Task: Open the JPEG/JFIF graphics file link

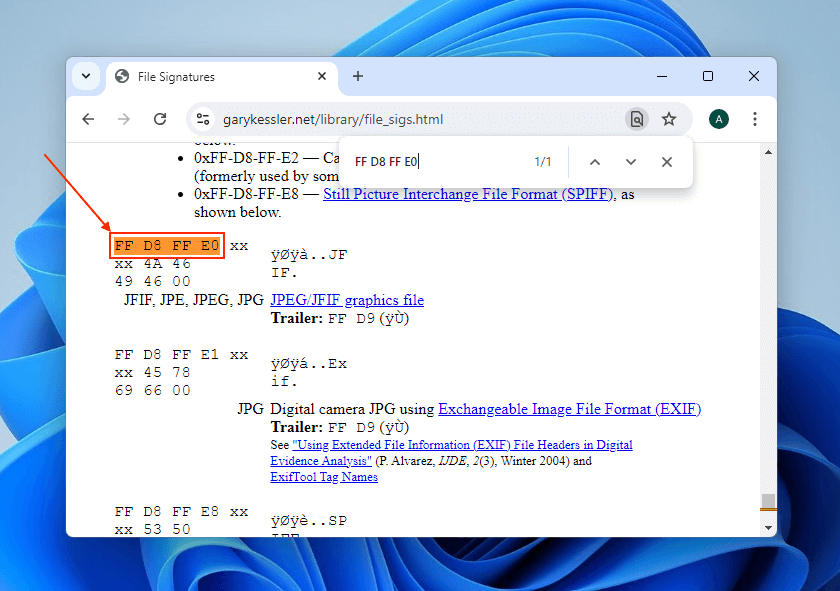Action: (347, 300)
